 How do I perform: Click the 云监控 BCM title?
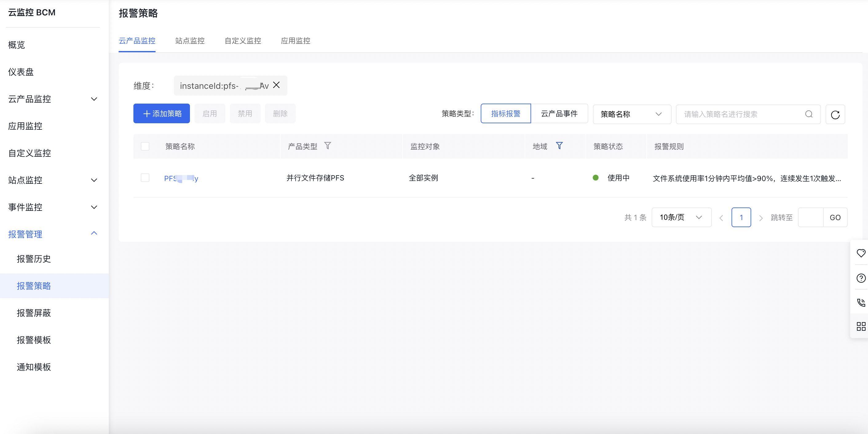point(32,13)
